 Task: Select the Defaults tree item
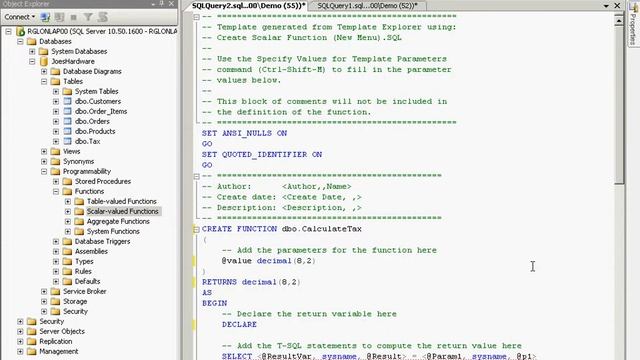coord(87,281)
